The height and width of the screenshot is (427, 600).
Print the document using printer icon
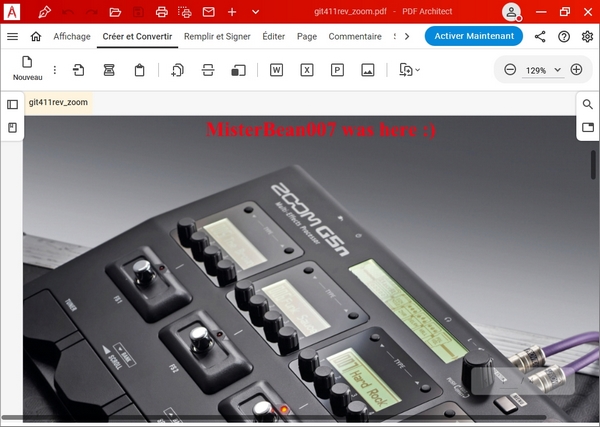click(x=162, y=12)
